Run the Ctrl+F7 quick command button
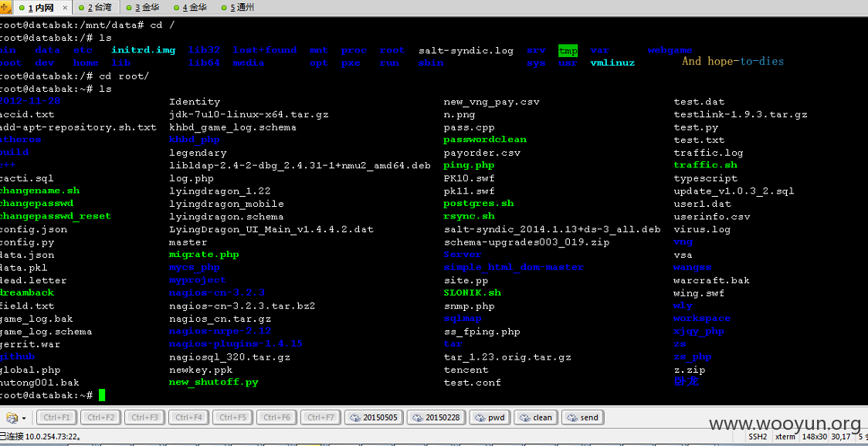The image size is (868, 446). coord(320,417)
